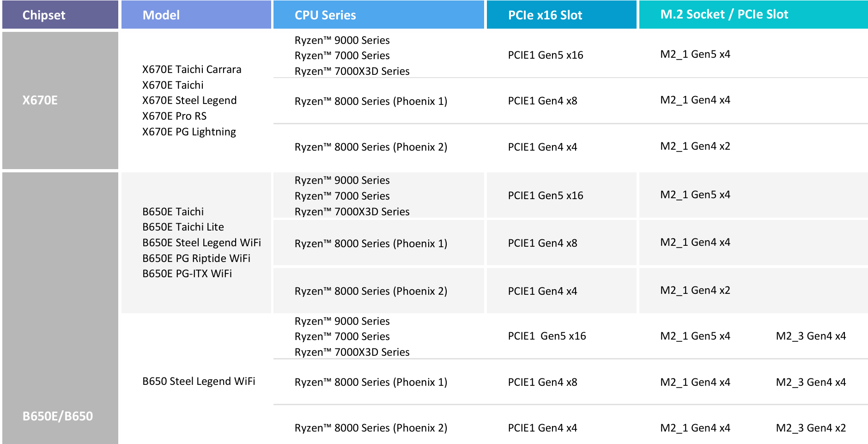Click X670E Steel Legend model name
The width and height of the screenshot is (868, 444).
click(x=189, y=100)
